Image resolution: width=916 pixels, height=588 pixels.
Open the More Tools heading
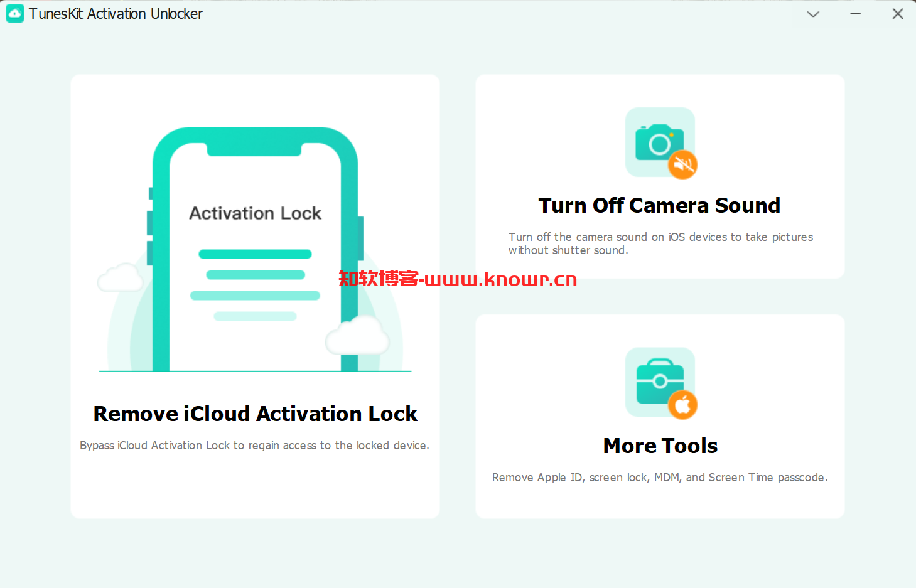660,446
